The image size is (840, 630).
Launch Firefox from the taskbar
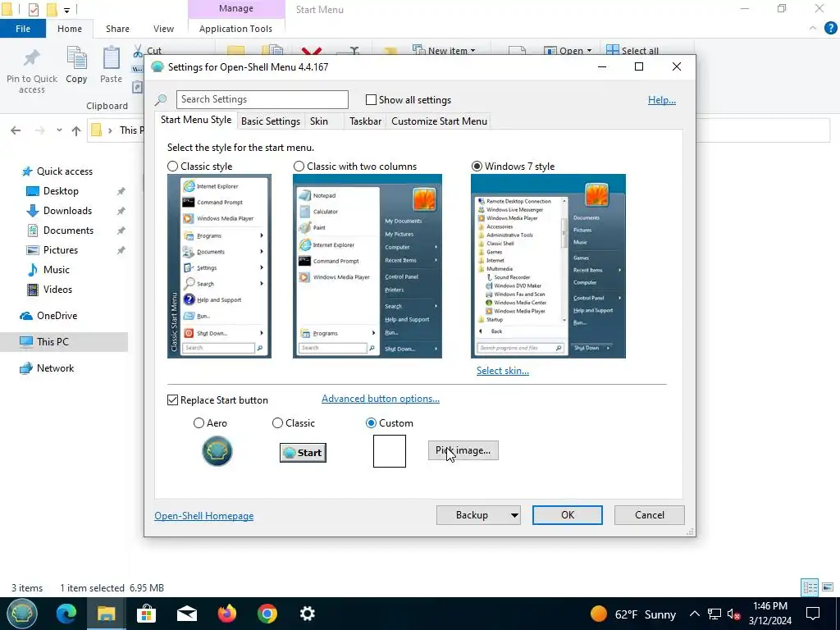tap(227, 614)
